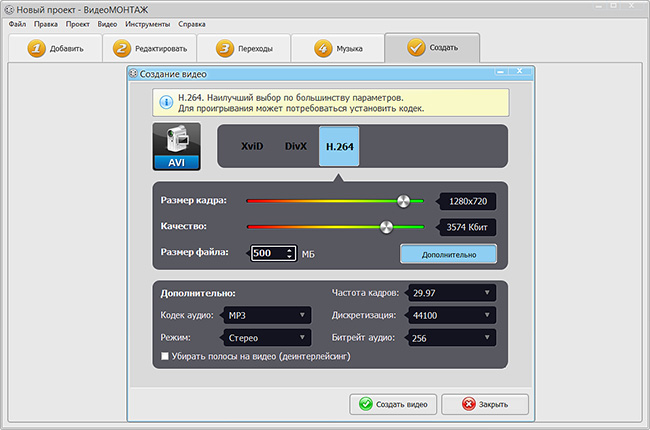Screen dimensions: 650x430
Task: Switch to the Добавить tab
Action: [55, 49]
